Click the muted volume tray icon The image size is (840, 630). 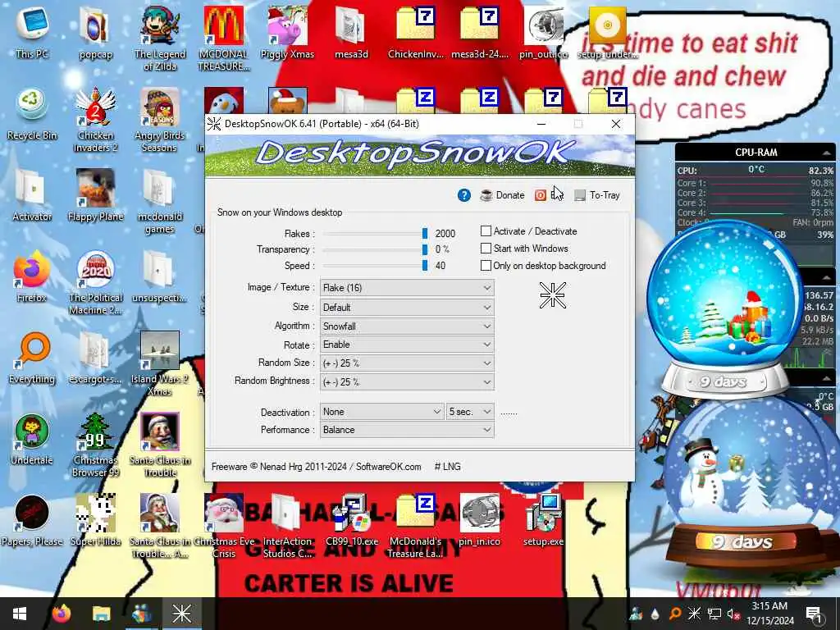pyautogui.click(x=733, y=614)
